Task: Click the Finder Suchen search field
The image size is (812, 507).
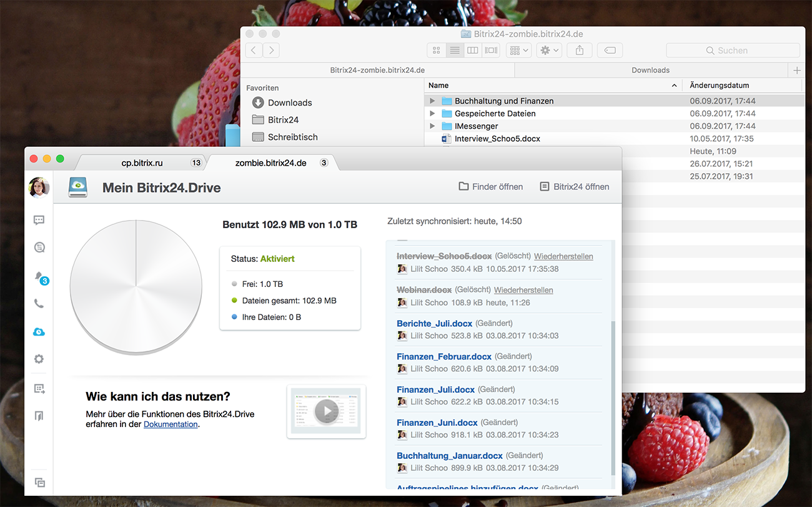Action: [x=733, y=50]
